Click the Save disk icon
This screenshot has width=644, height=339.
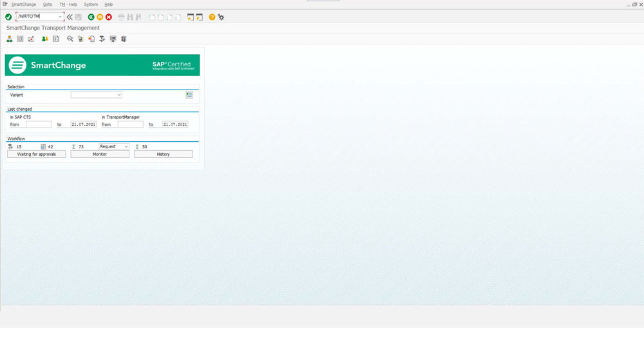(x=79, y=17)
